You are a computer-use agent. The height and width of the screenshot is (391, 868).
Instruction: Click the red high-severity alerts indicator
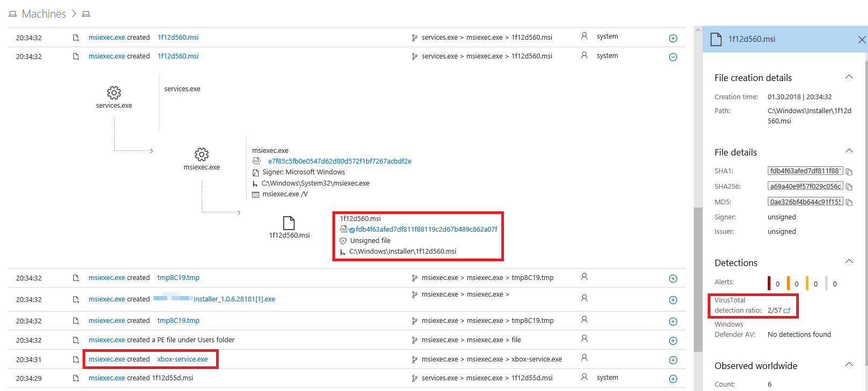pyautogui.click(x=769, y=283)
